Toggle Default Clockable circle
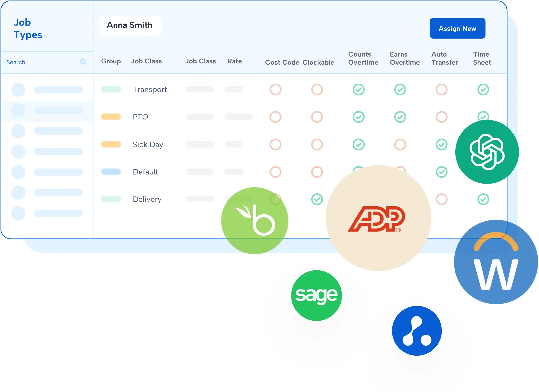Viewport: 539px width, 392px height. 317,172
